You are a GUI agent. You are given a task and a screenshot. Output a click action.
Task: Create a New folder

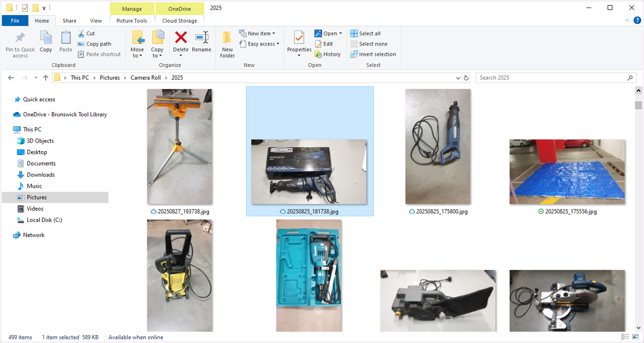coord(228,44)
